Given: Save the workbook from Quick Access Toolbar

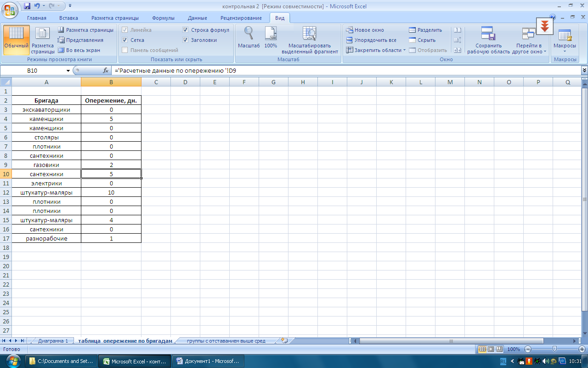Looking at the screenshot, I should (x=27, y=6).
